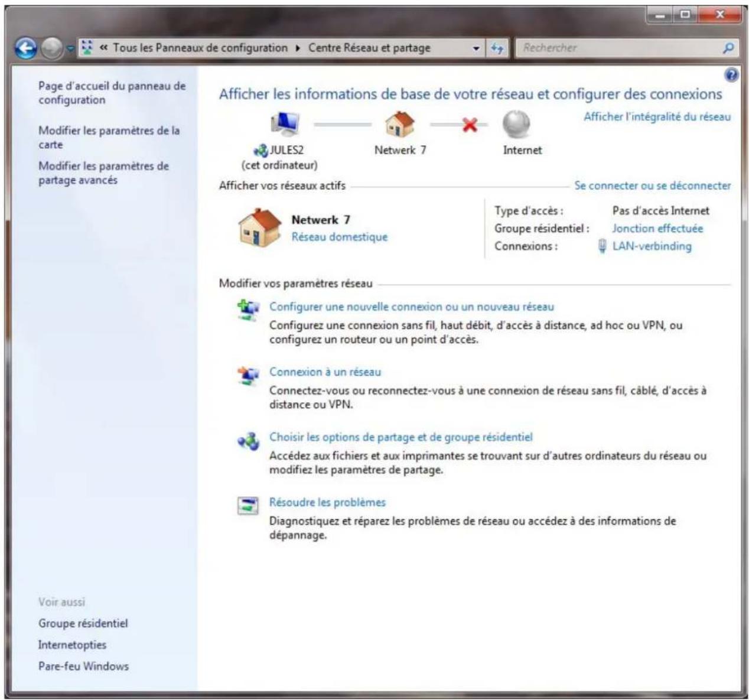This screenshot has width=749, height=700.
Task: Click the greyed Forward arrow button
Action: pyautogui.click(x=51, y=49)
